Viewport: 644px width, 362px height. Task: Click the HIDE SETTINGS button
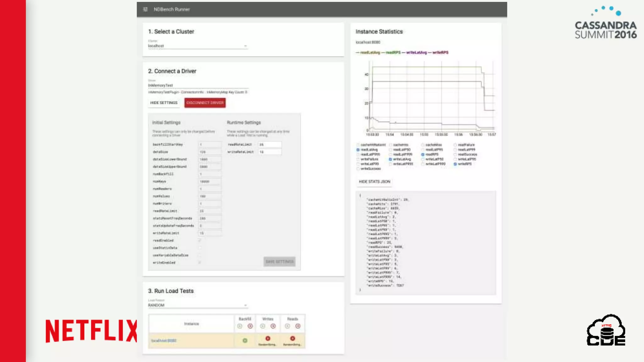point(164,103)
